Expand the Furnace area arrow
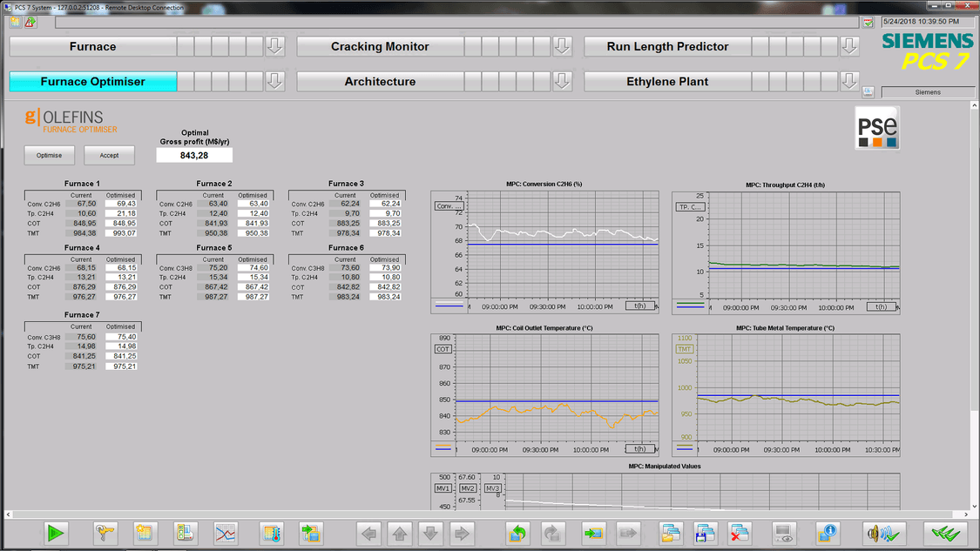 pyautogui.click(x=274, y=46)
